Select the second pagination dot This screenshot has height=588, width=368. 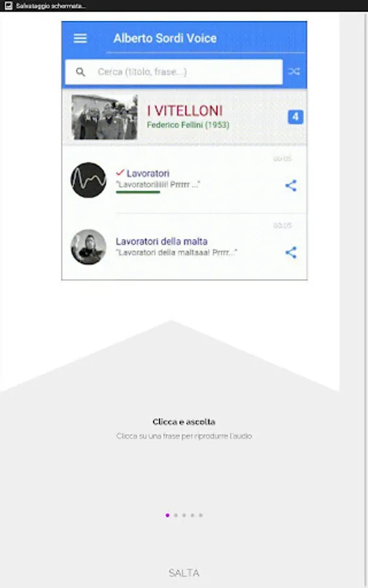tap(176, 515)
